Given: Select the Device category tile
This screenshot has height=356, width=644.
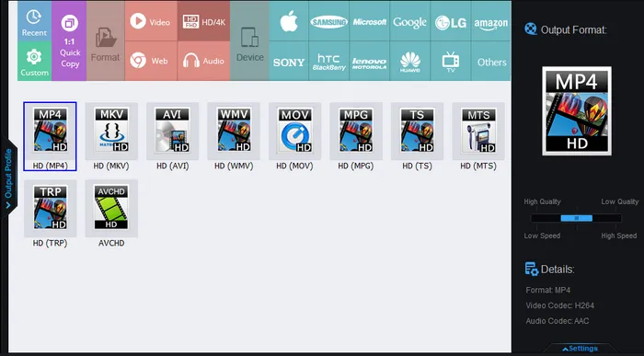Looking at the screenshot, I should coord(249,40).
